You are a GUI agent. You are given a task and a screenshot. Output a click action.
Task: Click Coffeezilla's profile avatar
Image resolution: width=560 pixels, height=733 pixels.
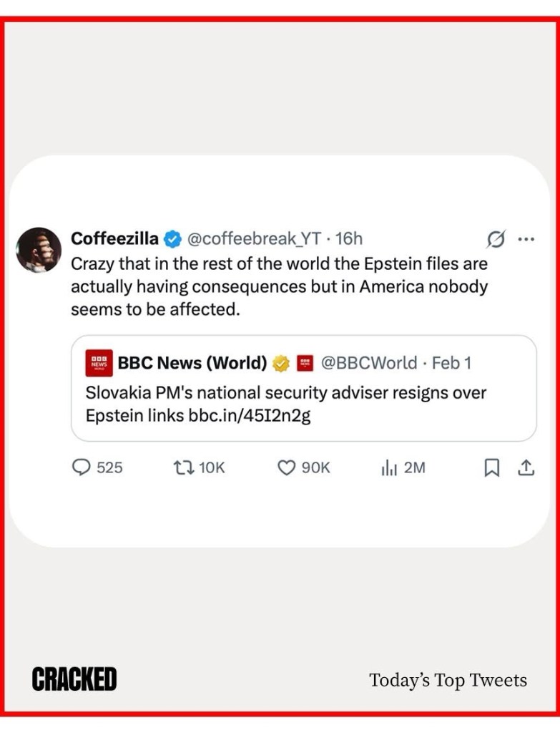tap(39, 250)
